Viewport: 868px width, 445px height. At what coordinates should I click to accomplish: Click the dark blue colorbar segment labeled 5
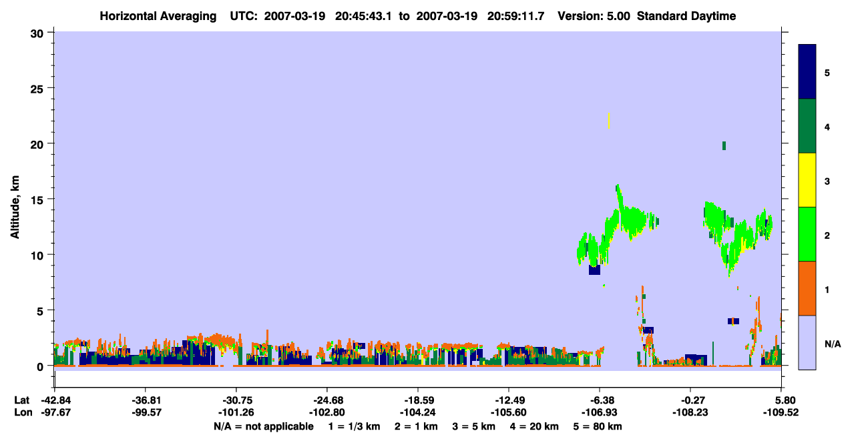click(x=807, y=72)
